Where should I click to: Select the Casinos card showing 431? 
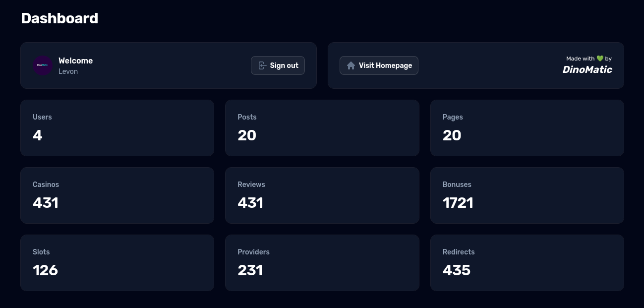pyautogui.click(x=117, y=195)
